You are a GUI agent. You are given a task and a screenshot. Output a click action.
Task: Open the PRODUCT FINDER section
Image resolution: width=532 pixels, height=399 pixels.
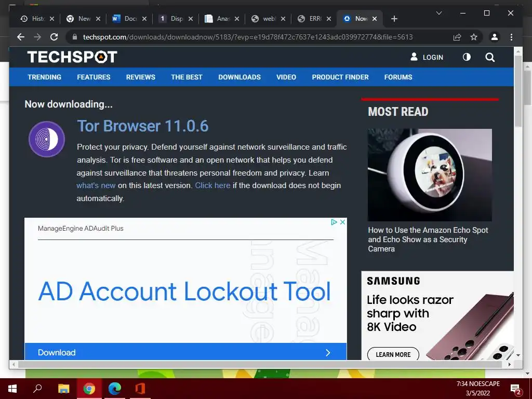coord(340,77)
